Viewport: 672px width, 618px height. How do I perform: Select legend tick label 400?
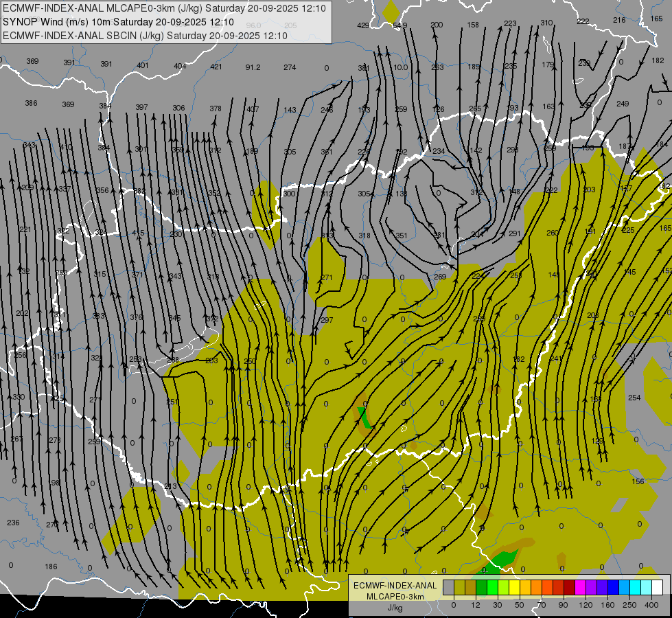(x=651, y=605)
